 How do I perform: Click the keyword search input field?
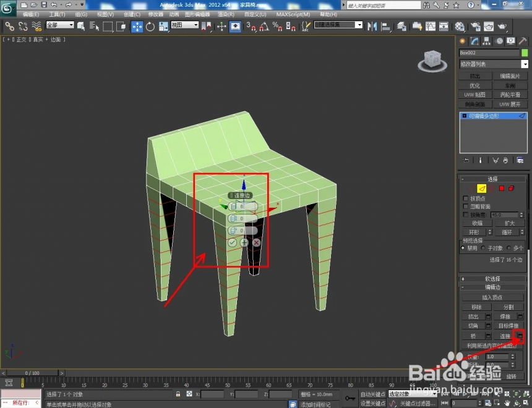384,6
